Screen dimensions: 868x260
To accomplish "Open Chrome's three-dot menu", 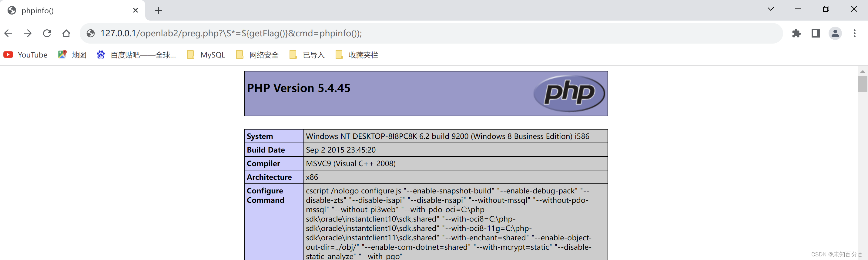I will click(855, 33).
